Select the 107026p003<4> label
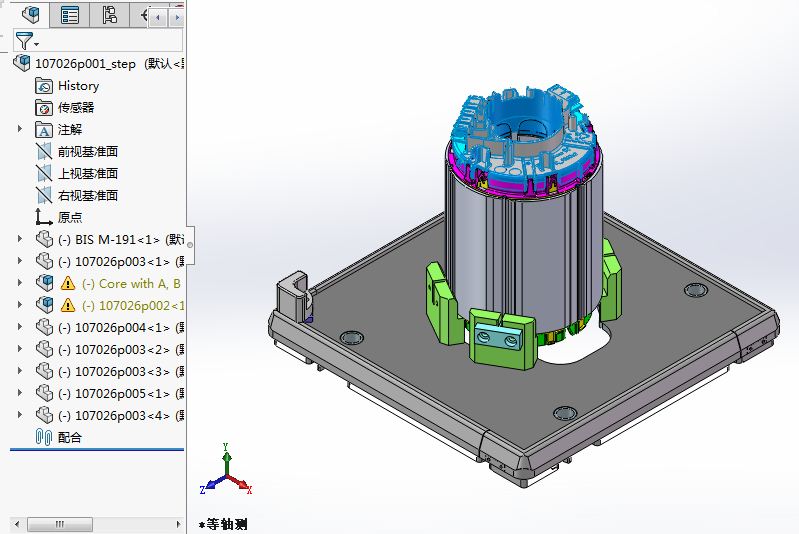The image size is (799, 534). (x=114, y=415)
